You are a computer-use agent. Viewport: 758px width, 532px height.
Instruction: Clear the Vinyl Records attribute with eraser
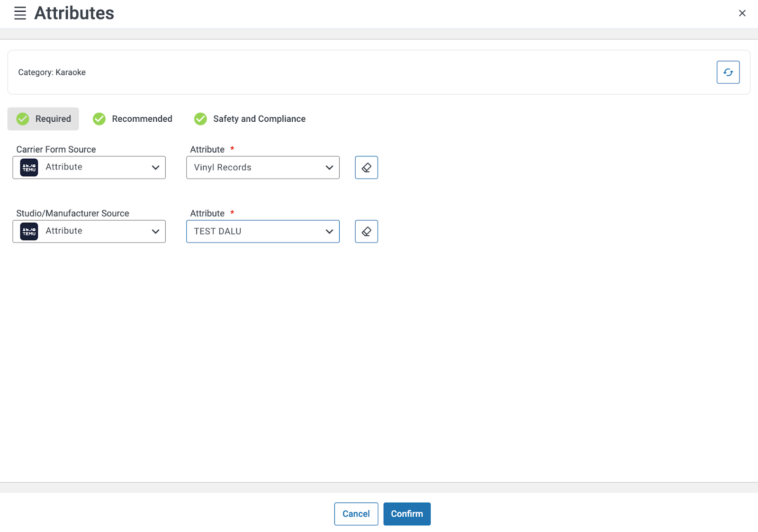[x=367, y=167]
